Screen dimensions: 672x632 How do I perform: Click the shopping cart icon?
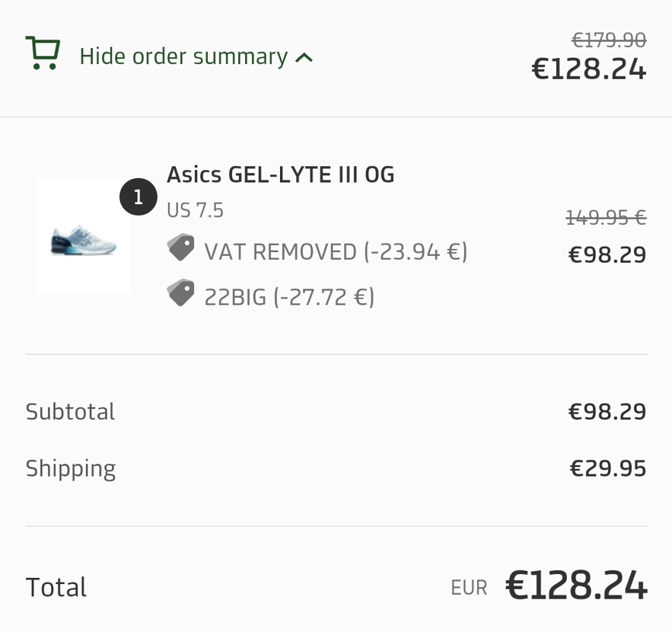[43, 54]
